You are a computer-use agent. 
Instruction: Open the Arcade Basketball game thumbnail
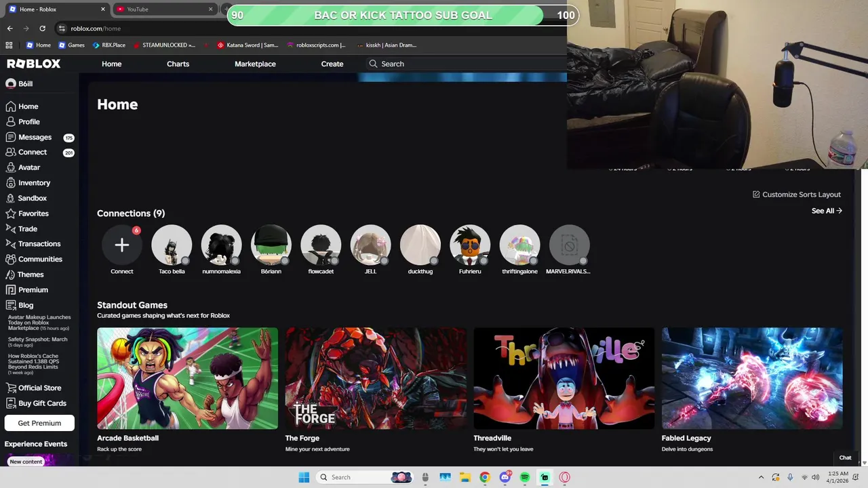187,378
